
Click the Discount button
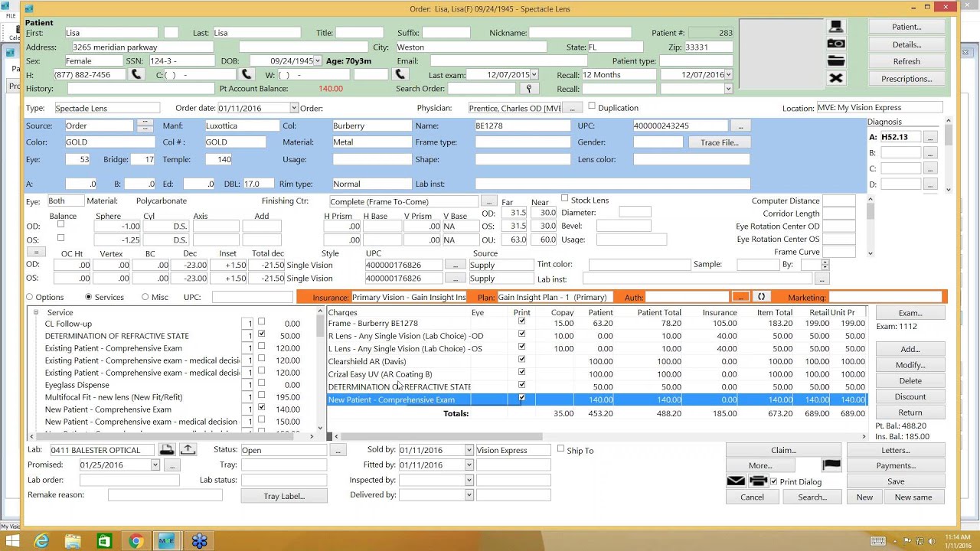910,396
